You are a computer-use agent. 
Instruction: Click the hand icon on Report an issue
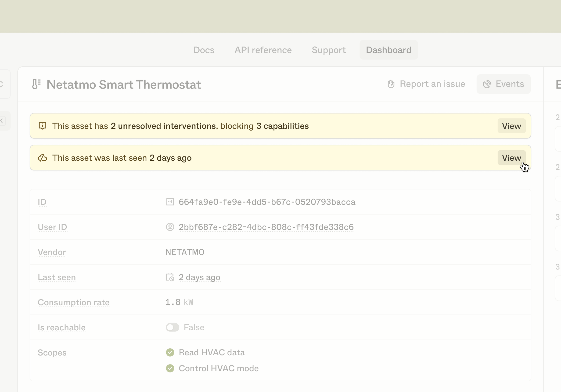click(x=391, y=84)
